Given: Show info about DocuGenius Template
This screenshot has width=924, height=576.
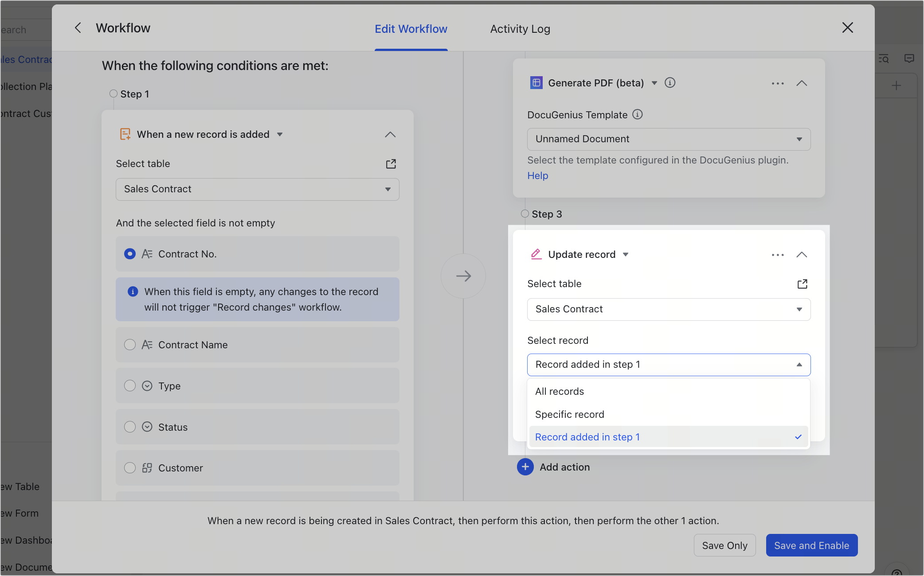Looking at the screenshot, I should tap(637, 115).
